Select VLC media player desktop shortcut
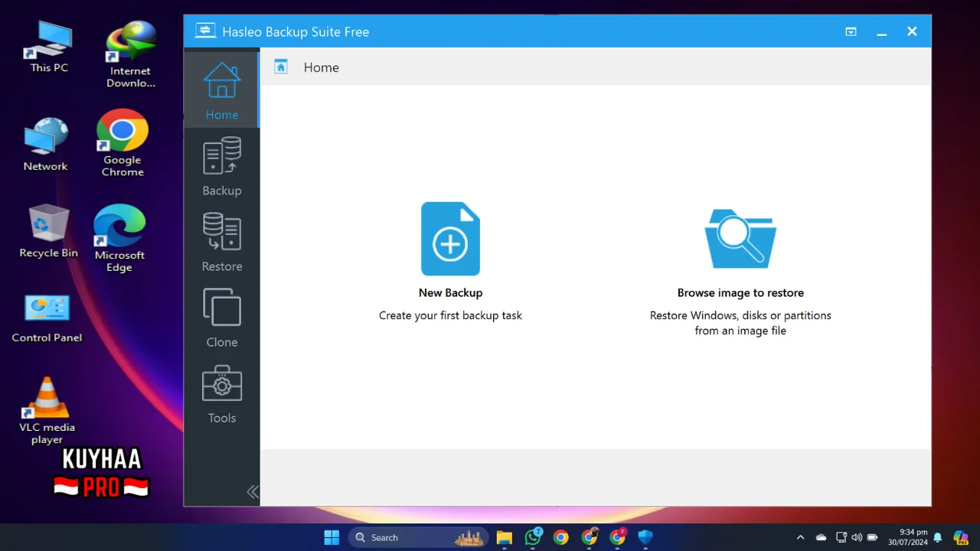 [x=47, y=410]
